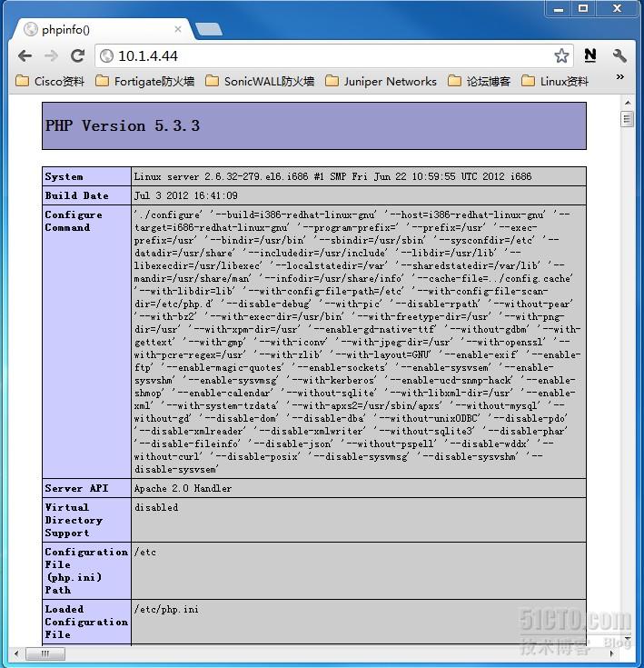This screenshot has width=644, height=668.
Task: Go forward with the forward arrow
Action: 51,55
